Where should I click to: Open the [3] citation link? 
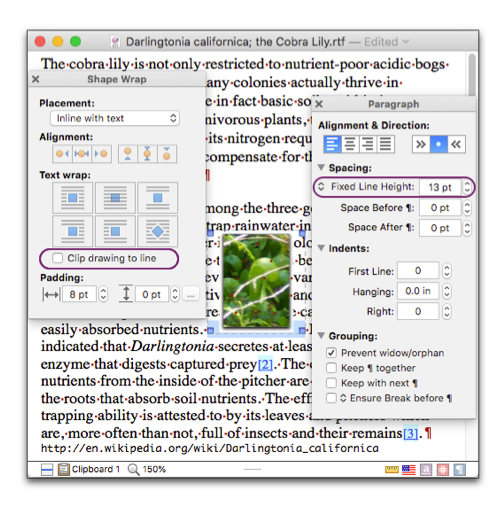pyautogui.click(x=410, y=433)
